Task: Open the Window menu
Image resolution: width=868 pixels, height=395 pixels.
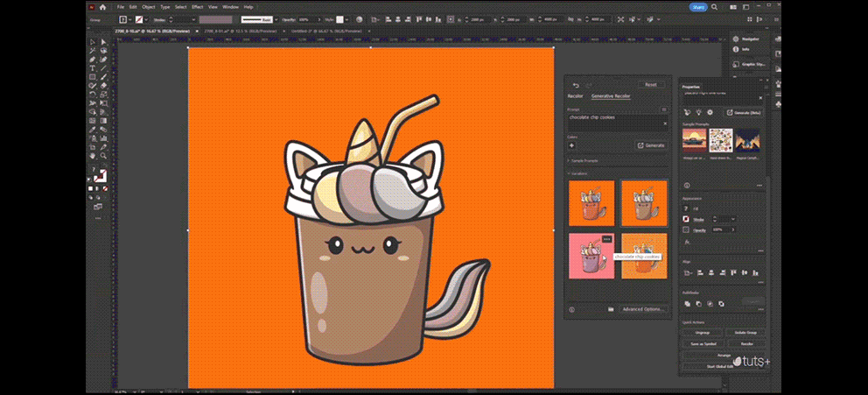Action: (x=230, y=7)
